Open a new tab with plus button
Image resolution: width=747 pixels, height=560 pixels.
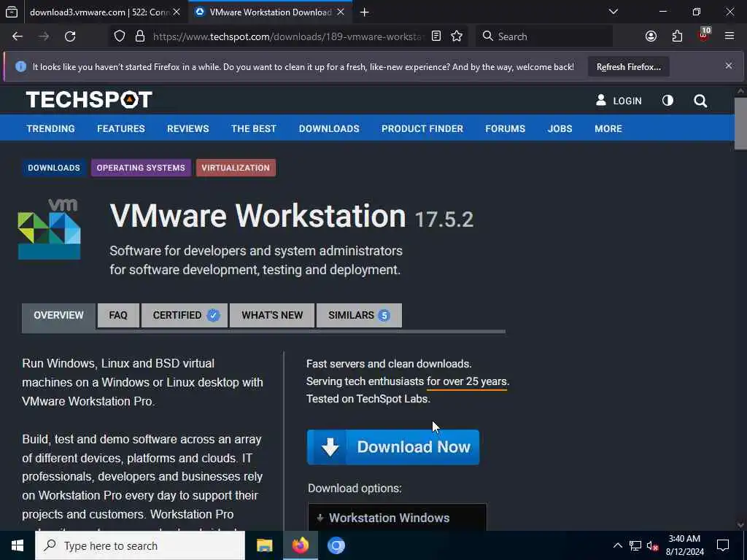coord(365,12)
